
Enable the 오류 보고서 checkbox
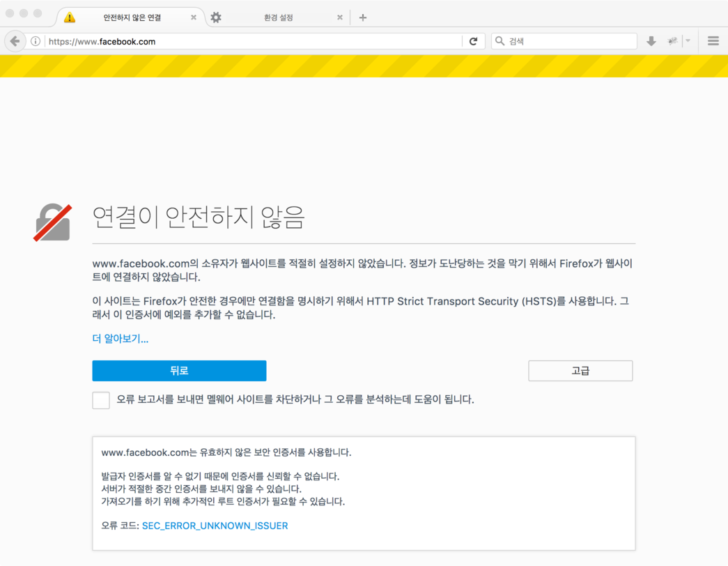[x=101, y=400]
